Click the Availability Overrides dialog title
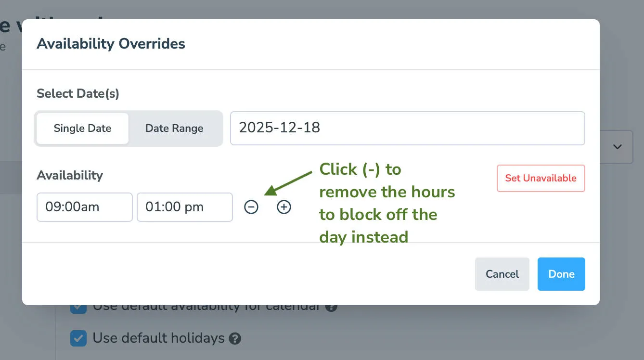Screen dimensions: 644x360 click(x=111, y=44)
